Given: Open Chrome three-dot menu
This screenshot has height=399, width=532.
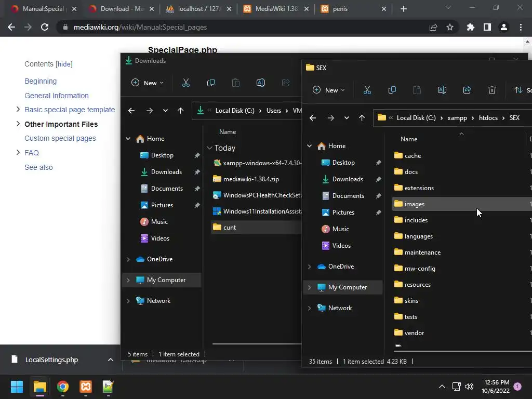Looking at the screenshot, I should click(x=521, y=27).
